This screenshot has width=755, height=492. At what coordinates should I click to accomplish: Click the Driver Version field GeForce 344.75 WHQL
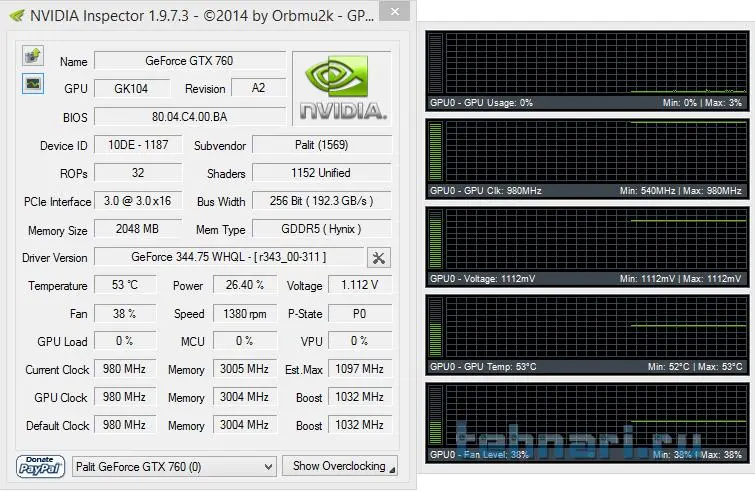pyautogui.click(x=229, y=257)
